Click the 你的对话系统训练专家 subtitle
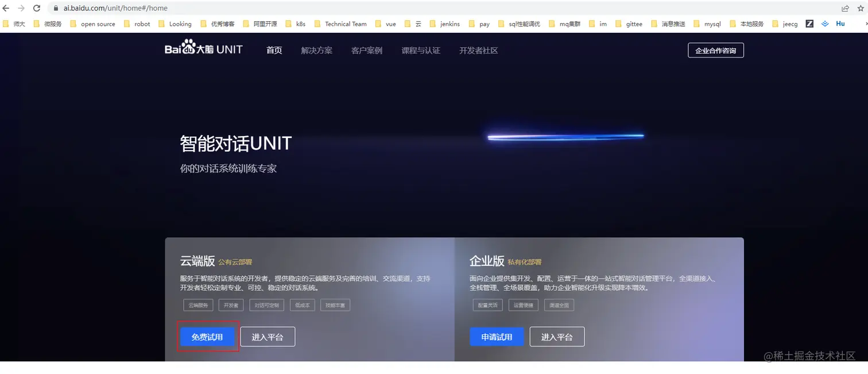868x374 pixels. click(x=228, y=169)
